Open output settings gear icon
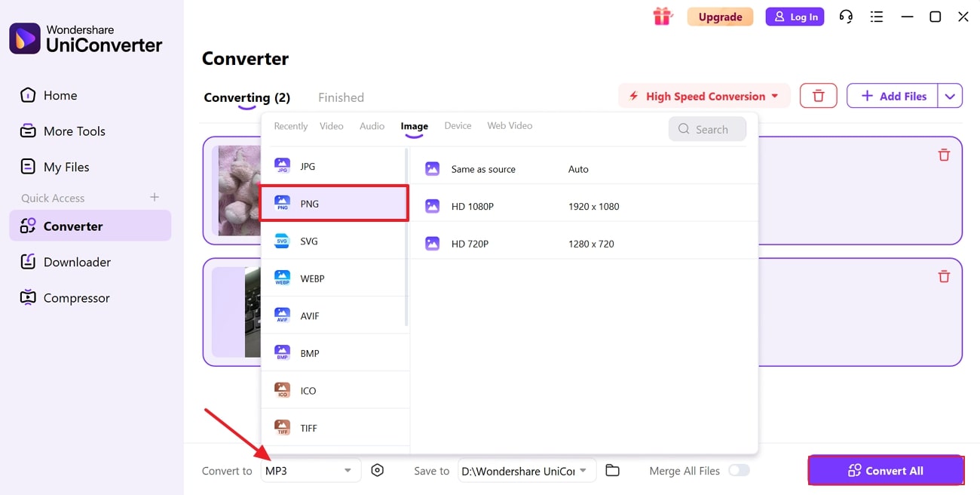Screen dimensions: 980x495 tap(378, 470)
